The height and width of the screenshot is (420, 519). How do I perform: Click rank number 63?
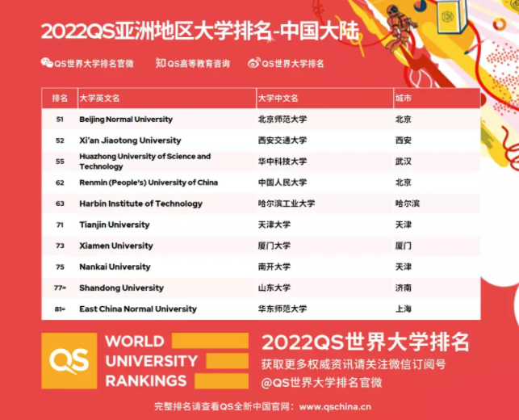[60, 204]
